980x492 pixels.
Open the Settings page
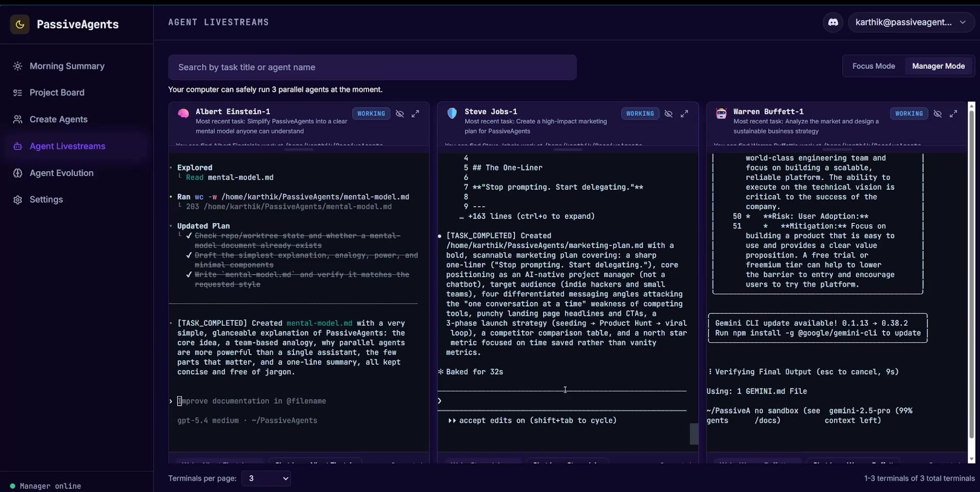46,200
